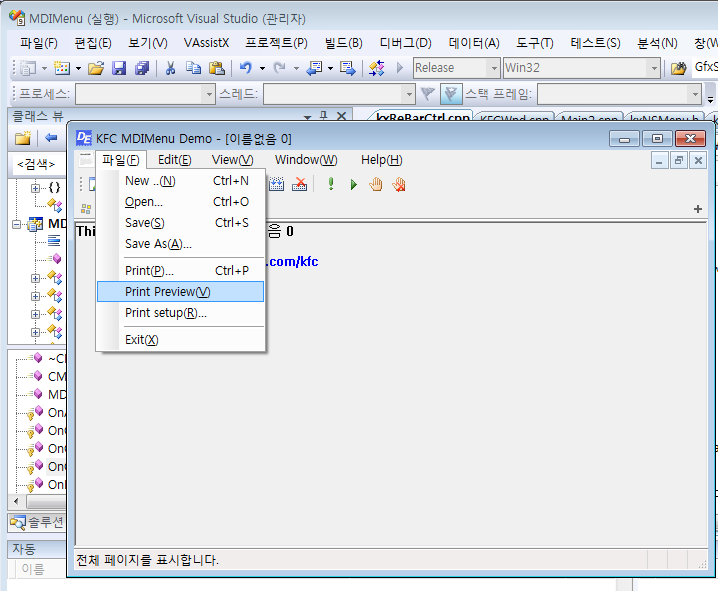This screenshot has width=718, height=591.
Task: Close the MDI child document in demo
Action: pos(698,161)
